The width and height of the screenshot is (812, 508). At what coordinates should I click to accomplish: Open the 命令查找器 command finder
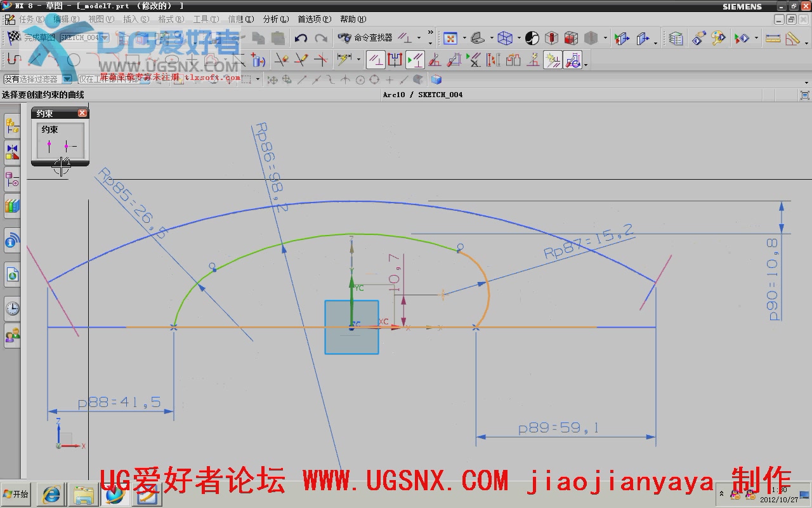tap(365, 38)
